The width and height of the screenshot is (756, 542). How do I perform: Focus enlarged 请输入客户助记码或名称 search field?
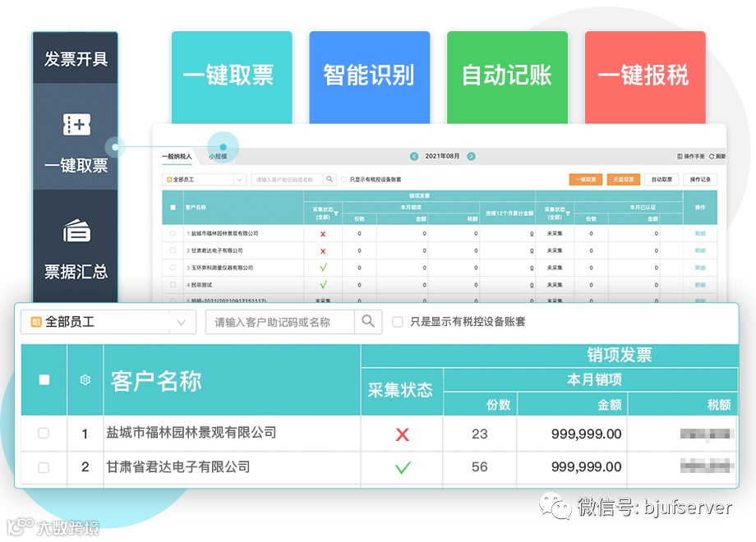(280, 322)
